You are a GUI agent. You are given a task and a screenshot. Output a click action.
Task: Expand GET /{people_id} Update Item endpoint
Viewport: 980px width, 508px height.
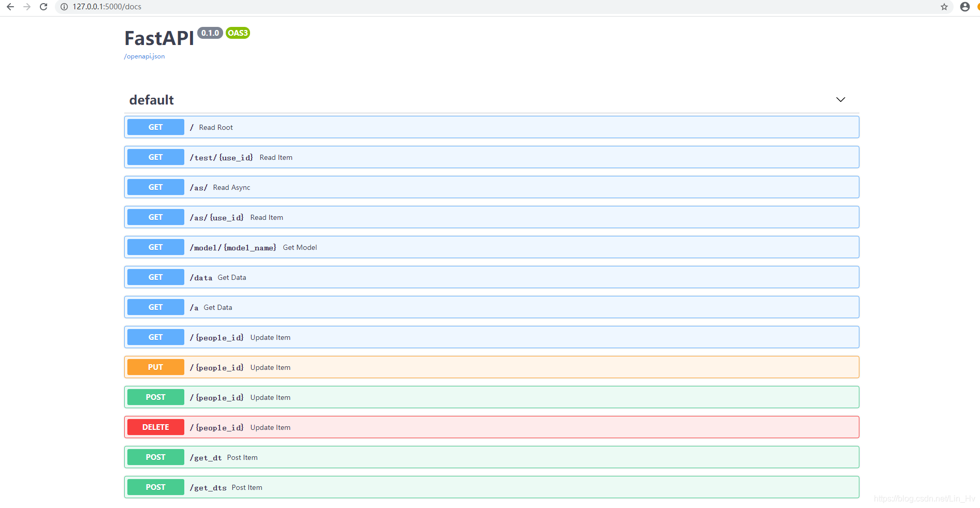[491, 337]
